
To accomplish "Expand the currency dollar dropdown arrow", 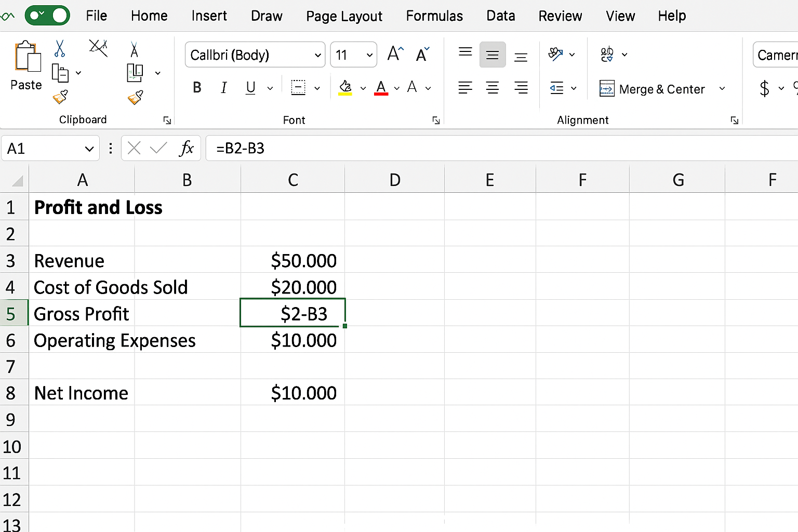I will click(781, 88).
